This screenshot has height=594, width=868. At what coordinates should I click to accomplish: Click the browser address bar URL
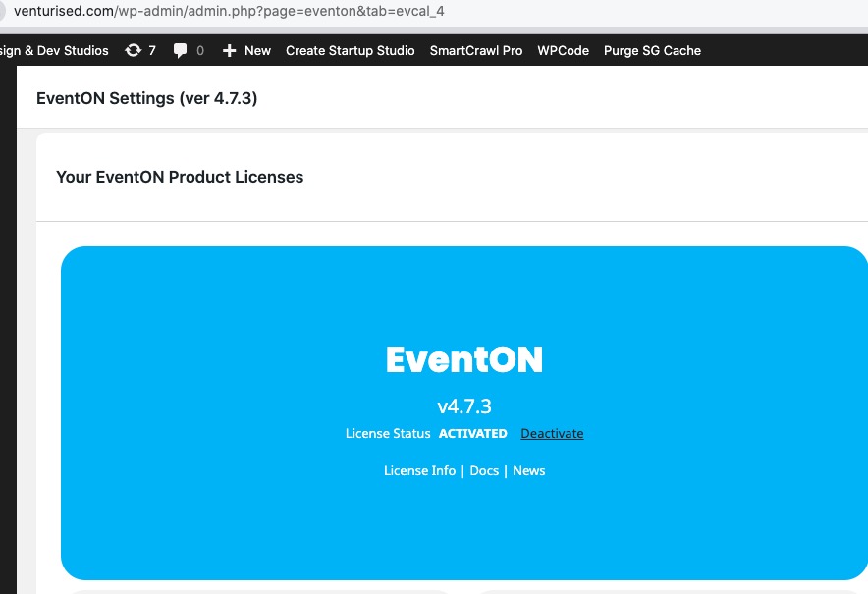pos(229,11)
